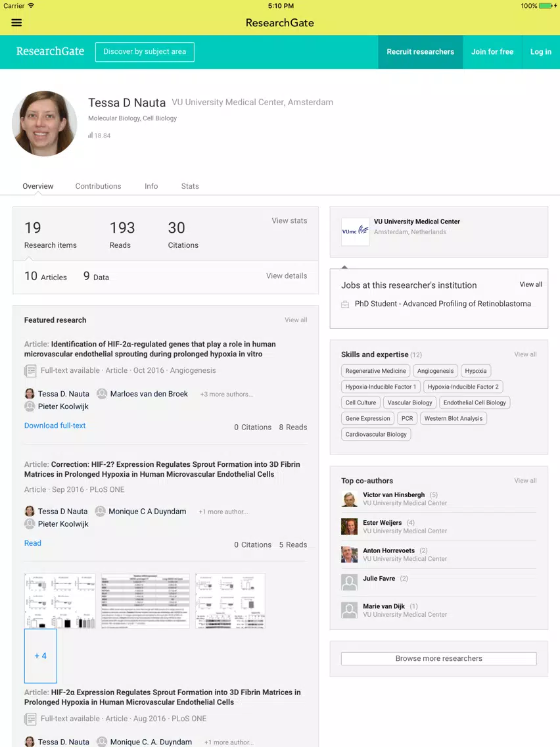Switch to the Overview tab
This screenshot has height=747, width=560.
[x=38, y=186]
